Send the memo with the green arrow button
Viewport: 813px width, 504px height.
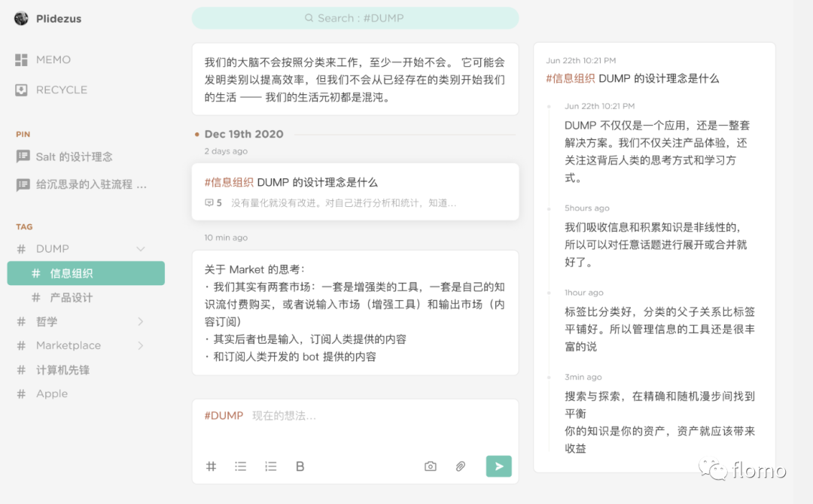[x=499, y=466]
